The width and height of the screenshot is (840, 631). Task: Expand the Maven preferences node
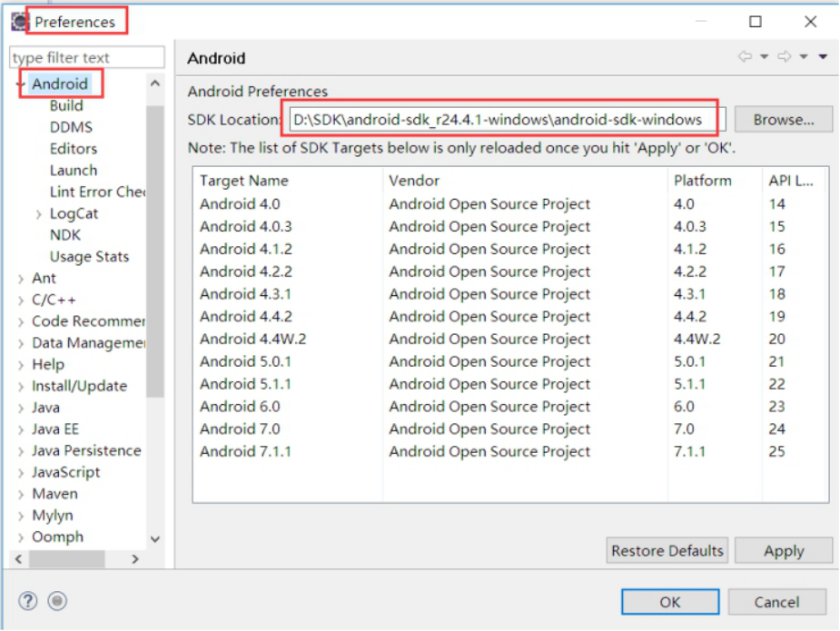pos(21,495)
